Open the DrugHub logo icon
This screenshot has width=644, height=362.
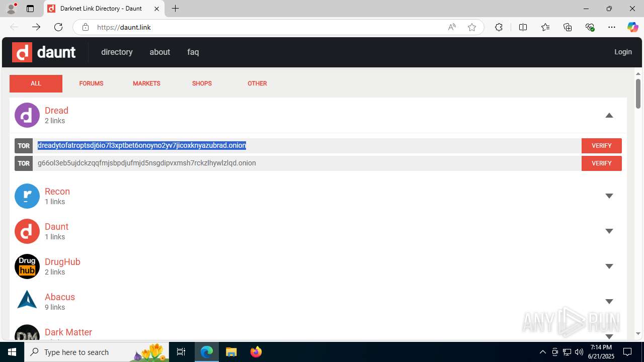pos(27,266)
